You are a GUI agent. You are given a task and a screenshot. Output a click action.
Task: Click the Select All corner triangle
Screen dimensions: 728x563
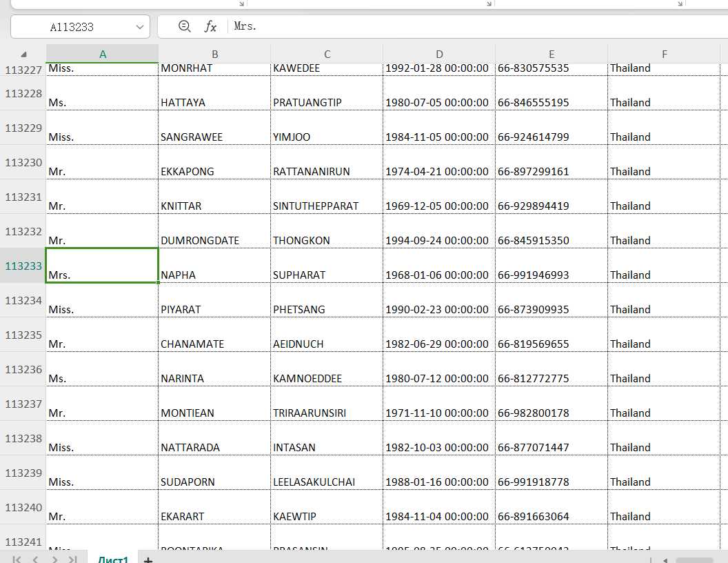[x=23, y=55]
